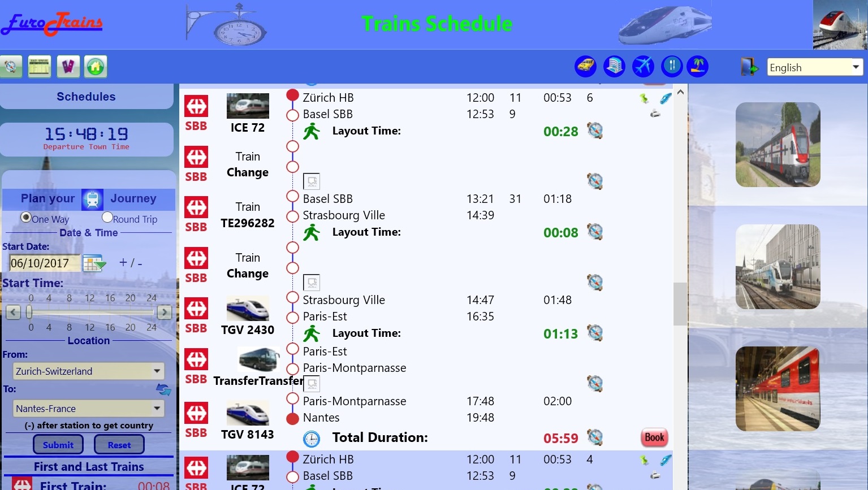Open the timetable board icon in toolbar
The width and height of the screenshot is (868, 490).
[x=40, y=67]
